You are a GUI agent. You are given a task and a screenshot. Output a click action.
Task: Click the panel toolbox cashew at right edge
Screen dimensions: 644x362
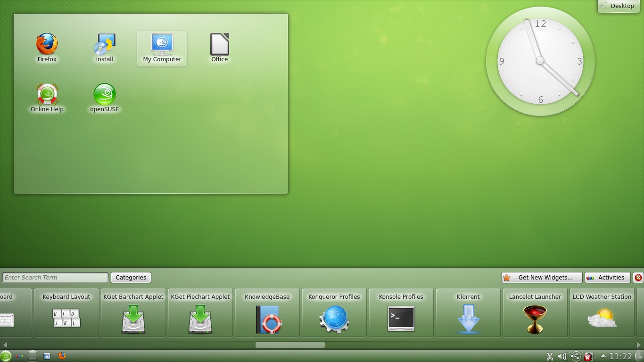(x=640, y=356)
